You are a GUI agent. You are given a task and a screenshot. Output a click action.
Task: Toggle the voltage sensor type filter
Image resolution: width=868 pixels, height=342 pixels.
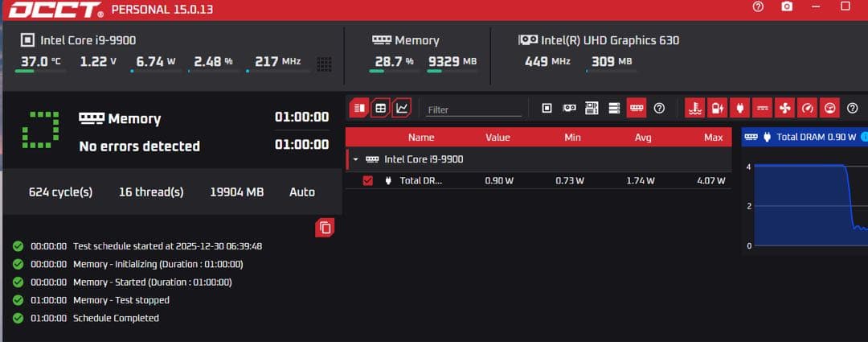coord(762,108)
